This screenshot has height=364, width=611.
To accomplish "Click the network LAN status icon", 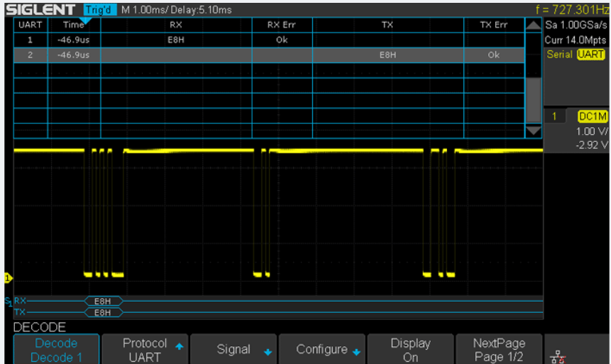I will pyautogui.click(x=558, y=357).
